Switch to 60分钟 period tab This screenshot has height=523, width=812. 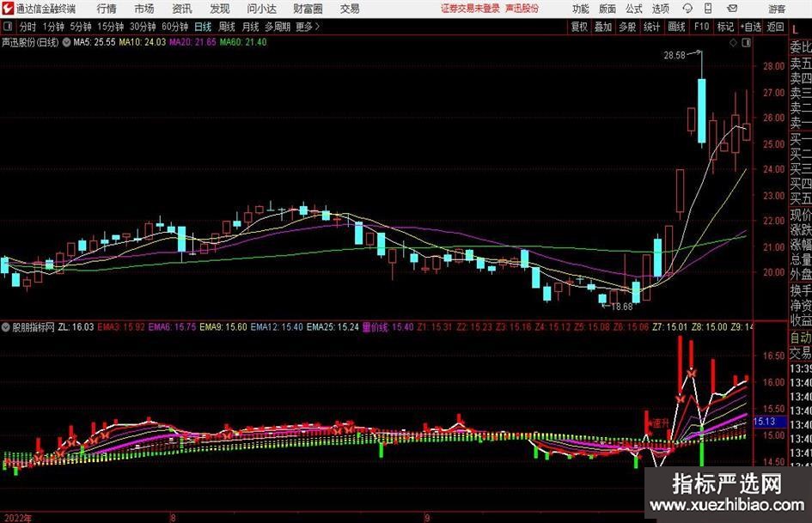(x=175, y=27)
